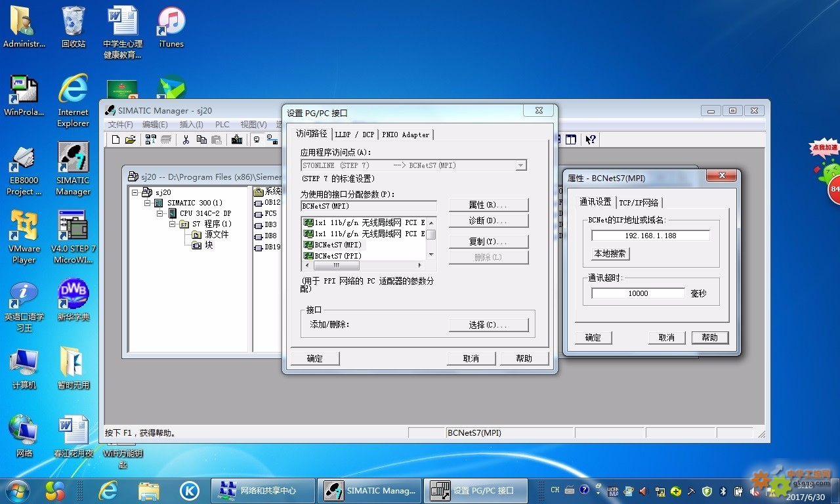
Task: Select the DB19 block
Action: pos(268,247)
